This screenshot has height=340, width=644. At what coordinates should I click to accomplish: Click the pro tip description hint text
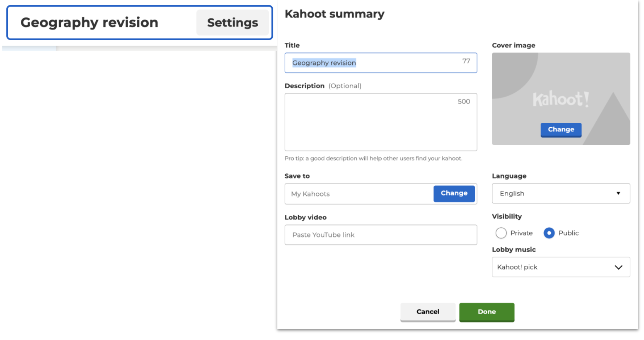coord(373,158)
